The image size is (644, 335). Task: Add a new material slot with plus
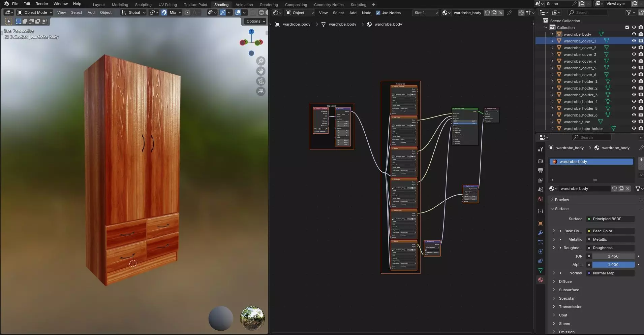(x=641, y=160)
